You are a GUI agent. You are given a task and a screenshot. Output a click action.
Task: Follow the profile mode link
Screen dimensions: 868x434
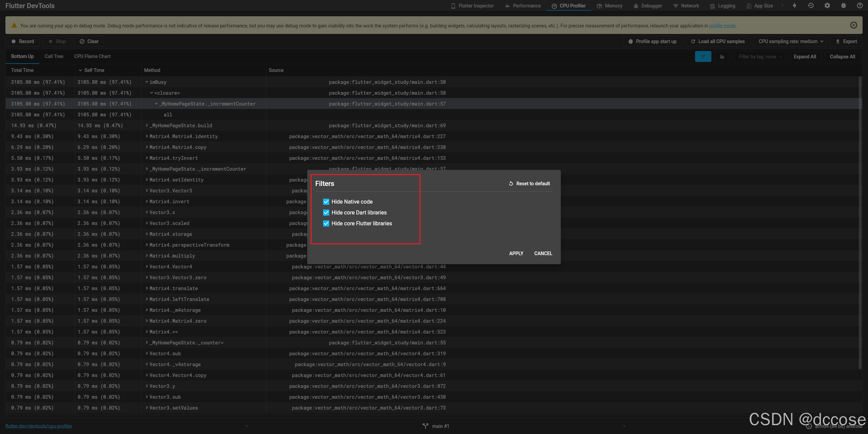click(x=722, y=26)
